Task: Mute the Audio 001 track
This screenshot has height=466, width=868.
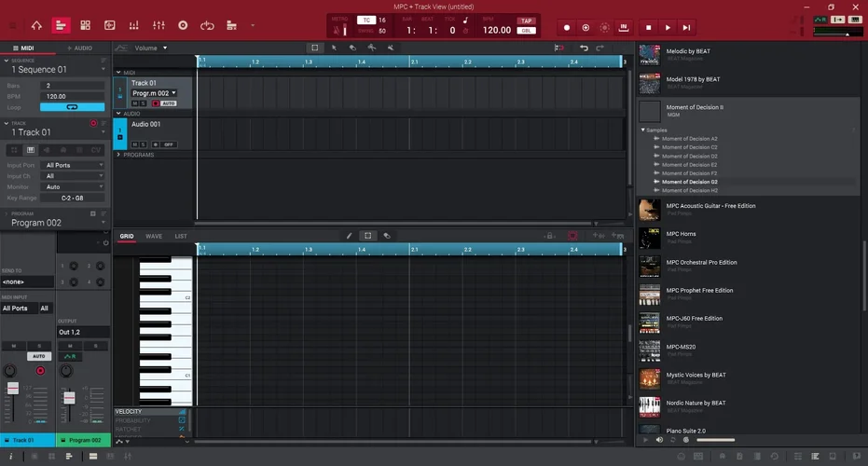Action: tap(134, 144)
